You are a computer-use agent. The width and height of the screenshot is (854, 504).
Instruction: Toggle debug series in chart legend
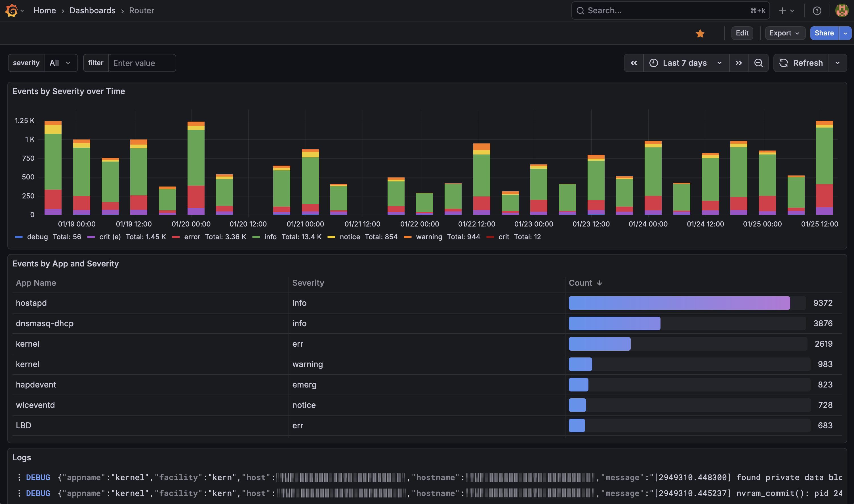pos(37,237)
